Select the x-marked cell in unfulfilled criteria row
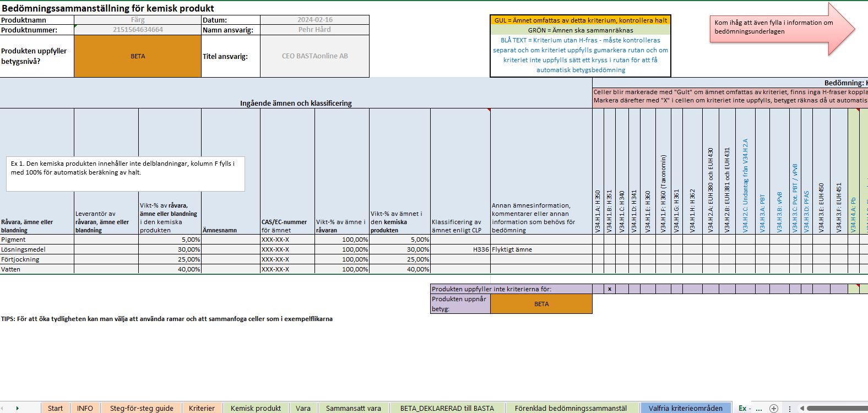The image size is (868, 413). 609,289
